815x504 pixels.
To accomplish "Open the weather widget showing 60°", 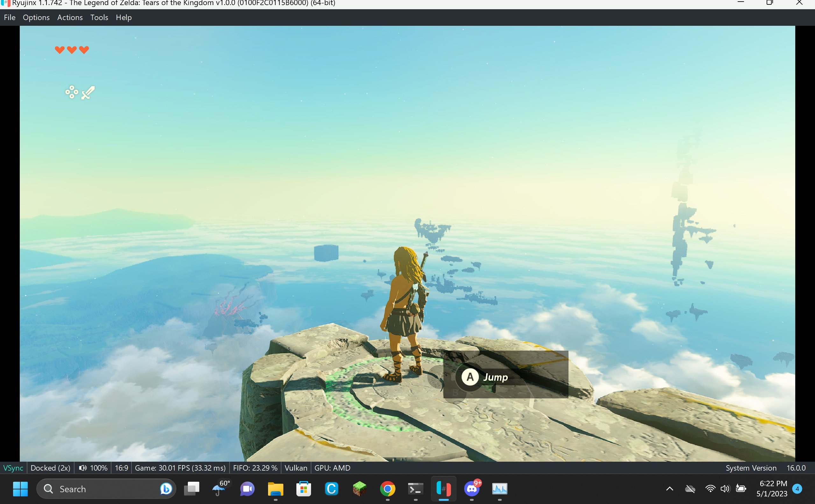I will [x=221, y=489].
